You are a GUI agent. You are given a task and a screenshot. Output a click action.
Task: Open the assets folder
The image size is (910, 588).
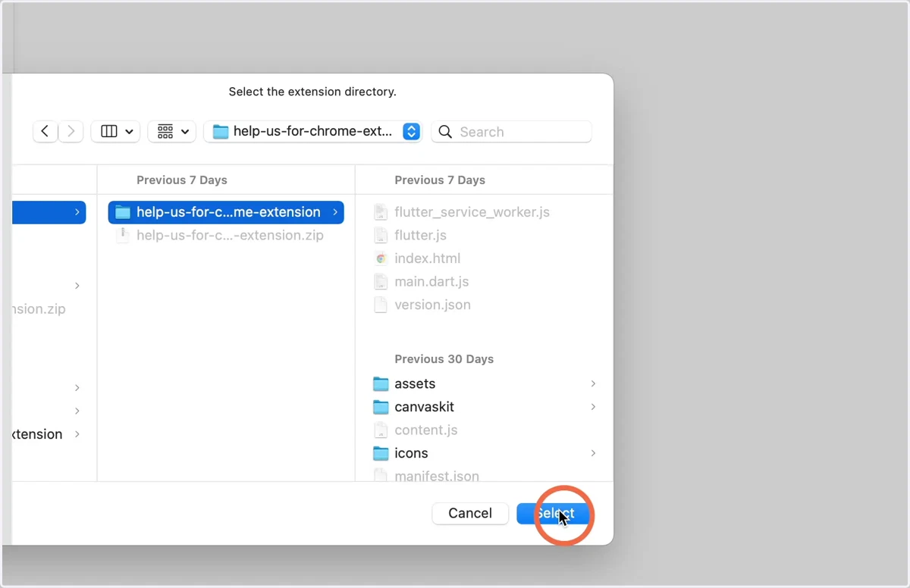(415, 383)
